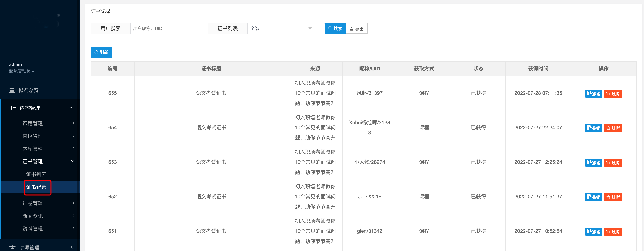Expand the 试卷管理 submenu arrow

coord(73,203)
